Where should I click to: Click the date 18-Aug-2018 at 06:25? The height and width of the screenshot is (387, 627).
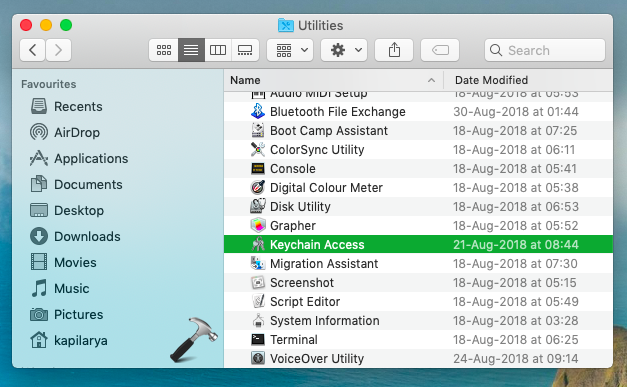[x=516, y=339]
